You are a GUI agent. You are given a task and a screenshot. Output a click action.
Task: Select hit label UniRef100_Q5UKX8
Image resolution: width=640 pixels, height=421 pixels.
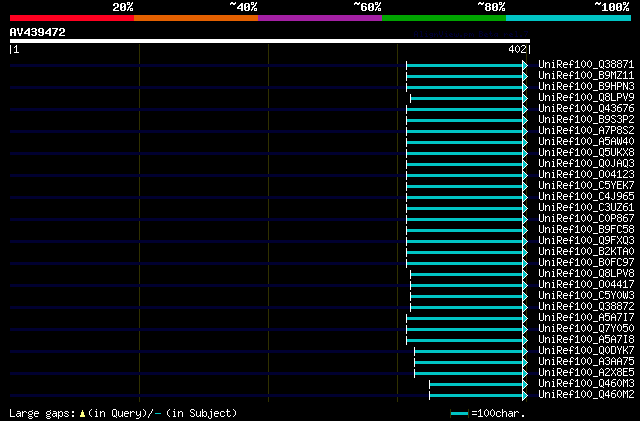(x=586, y=153)
